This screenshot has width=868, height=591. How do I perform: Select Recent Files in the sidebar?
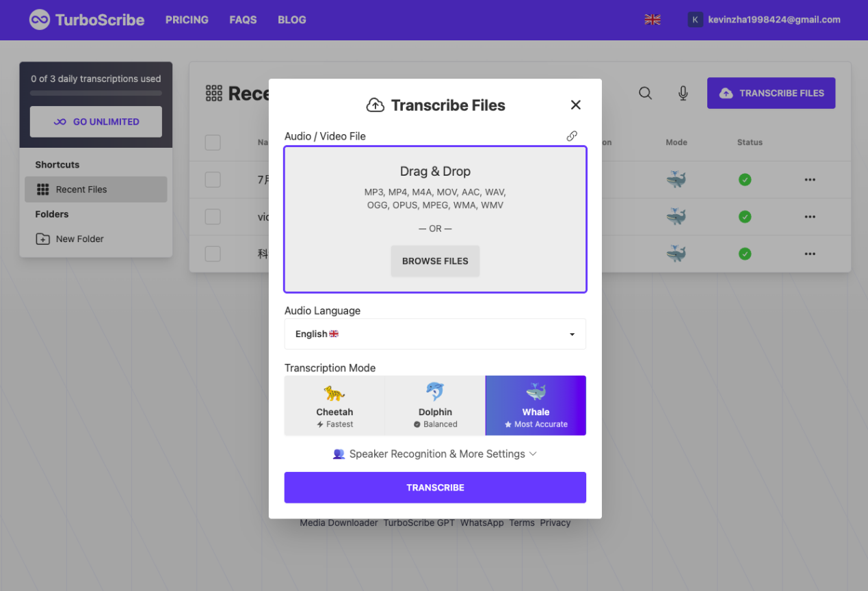point(96,189)
